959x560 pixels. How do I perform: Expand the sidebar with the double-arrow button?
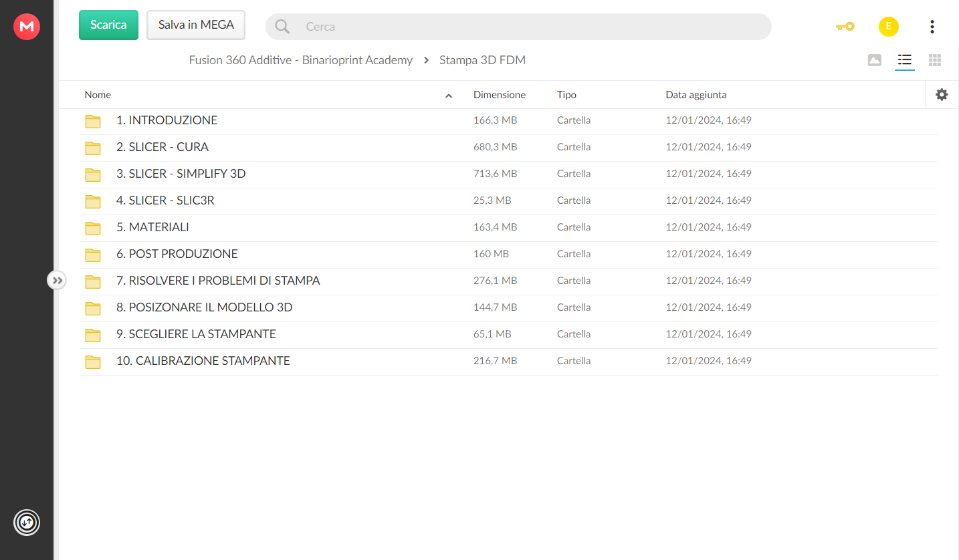tap(58, 280)
